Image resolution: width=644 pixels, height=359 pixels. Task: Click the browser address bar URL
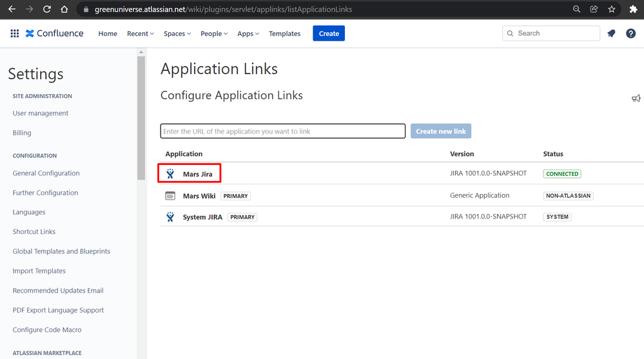click(223, 10)
